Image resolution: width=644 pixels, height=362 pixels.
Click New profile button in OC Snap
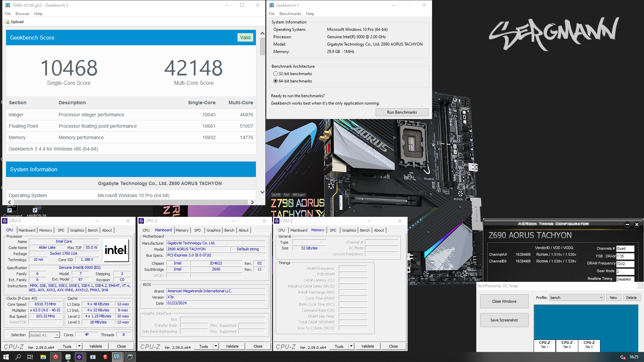tap(613, 298)
